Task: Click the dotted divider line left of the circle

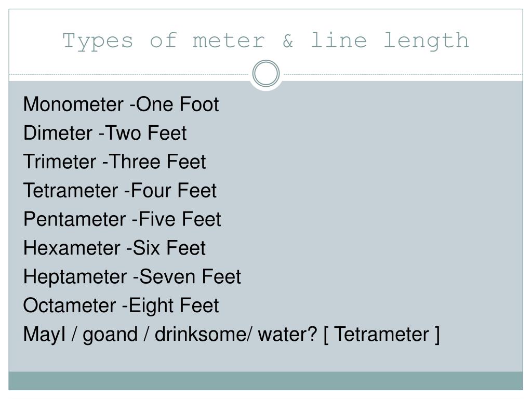Action: pos(129,74)
